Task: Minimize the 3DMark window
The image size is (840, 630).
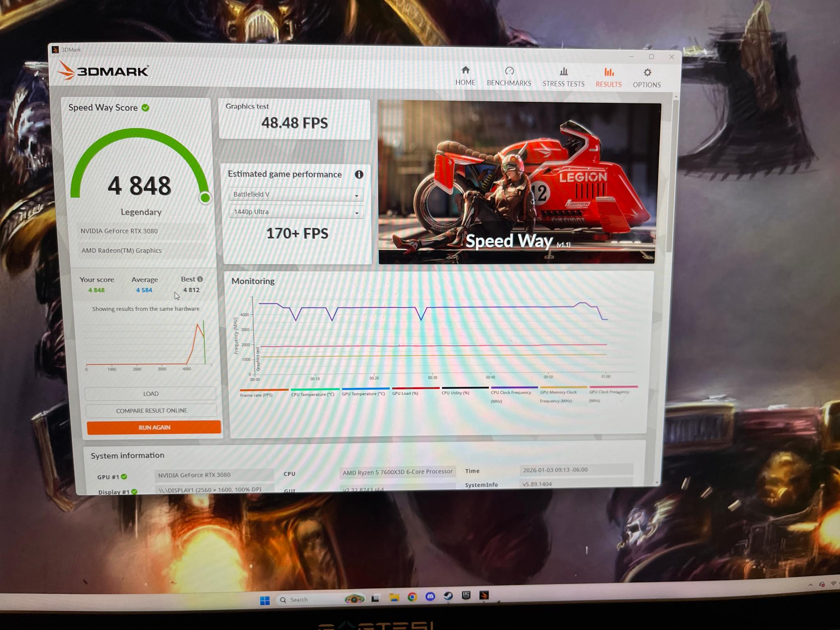Action: 632,56
